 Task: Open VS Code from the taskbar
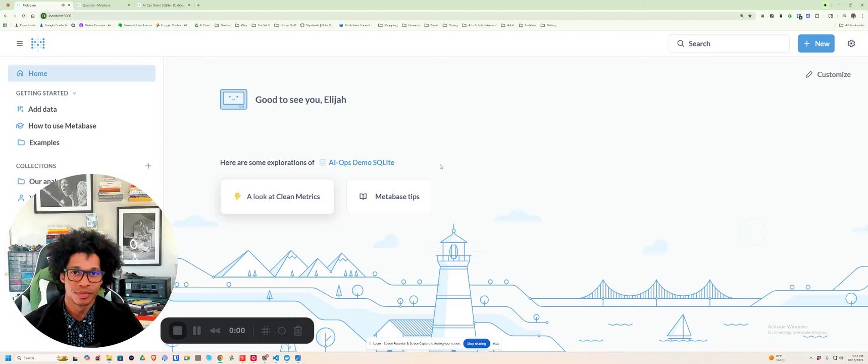point(276,358)
